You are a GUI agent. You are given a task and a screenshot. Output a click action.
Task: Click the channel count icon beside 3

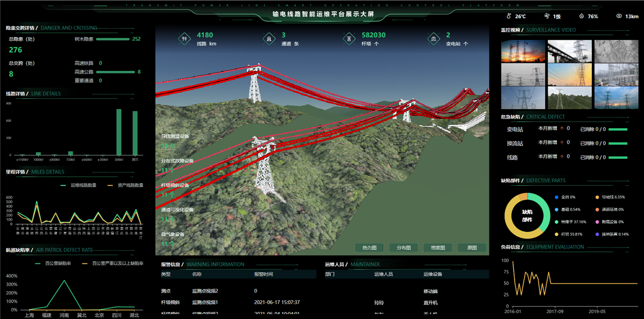[268, 39]
